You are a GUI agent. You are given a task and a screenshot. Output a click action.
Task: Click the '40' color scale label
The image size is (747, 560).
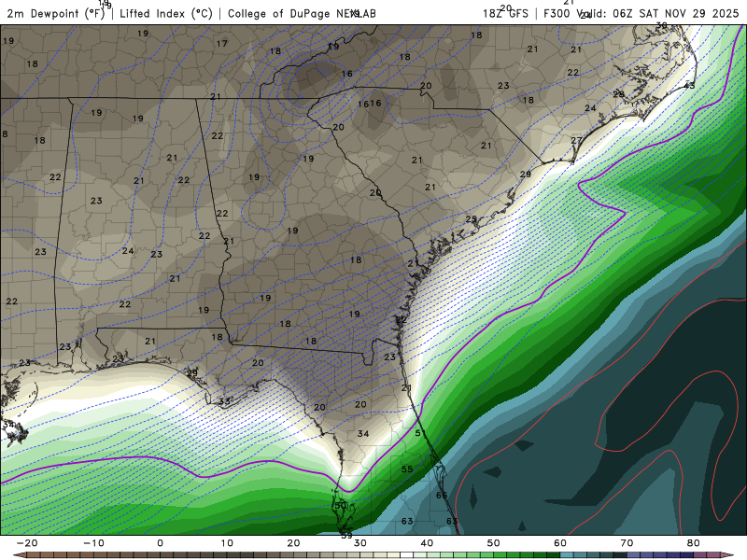[427, 543]
